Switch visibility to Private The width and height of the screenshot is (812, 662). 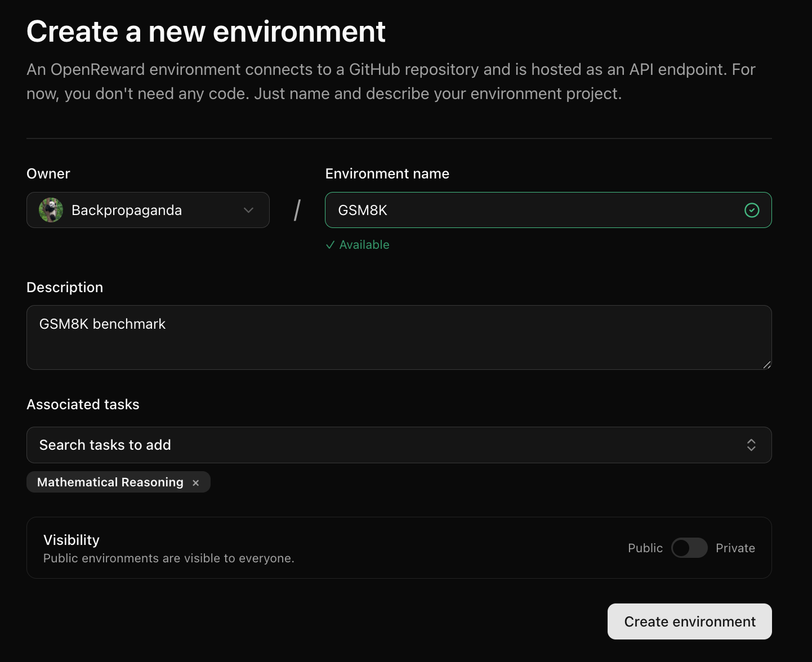coord(689,548)
